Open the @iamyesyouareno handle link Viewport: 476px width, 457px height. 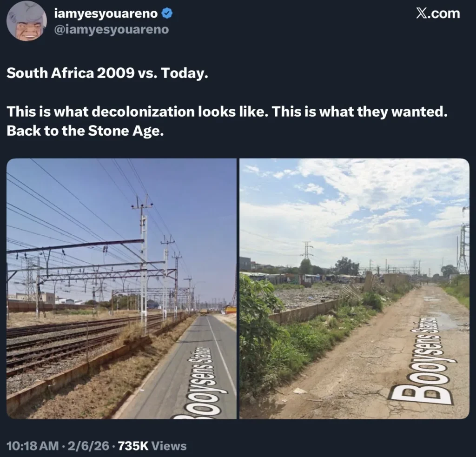click(111, 30)
